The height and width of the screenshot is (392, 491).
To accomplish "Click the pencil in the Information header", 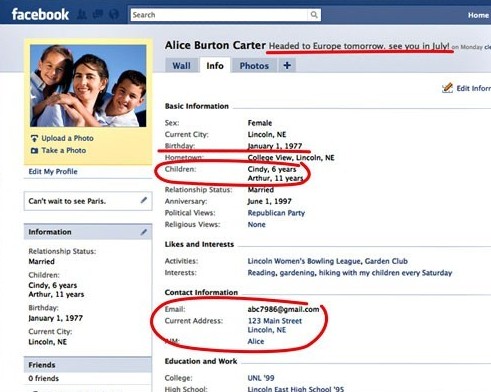I will (x=144, y=232).
